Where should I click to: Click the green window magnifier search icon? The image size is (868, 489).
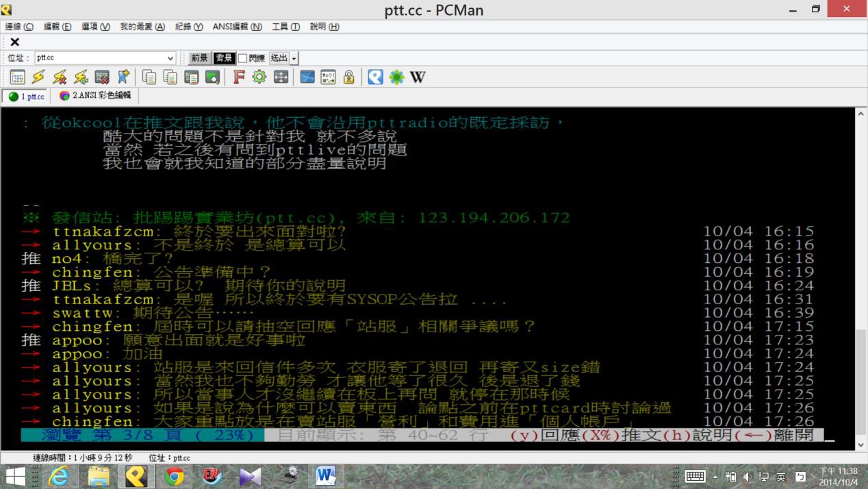coord(212,77)
